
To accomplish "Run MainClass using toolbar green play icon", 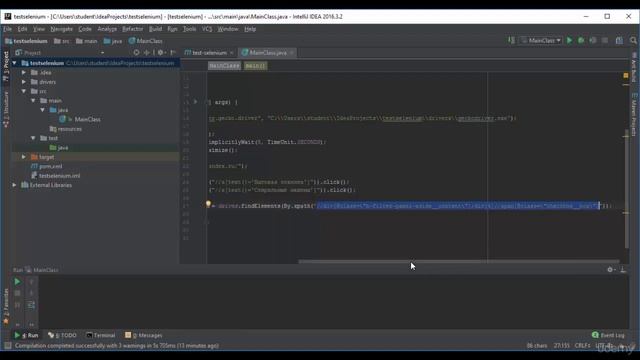I will (x=569, y=40).
